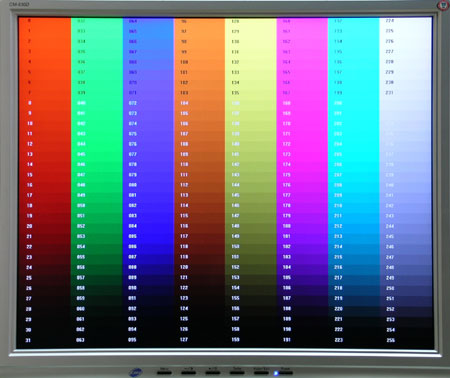Screen dimensions: 450x378
Task: Click the number 152 in the yellow column
Action: [235, 267]
